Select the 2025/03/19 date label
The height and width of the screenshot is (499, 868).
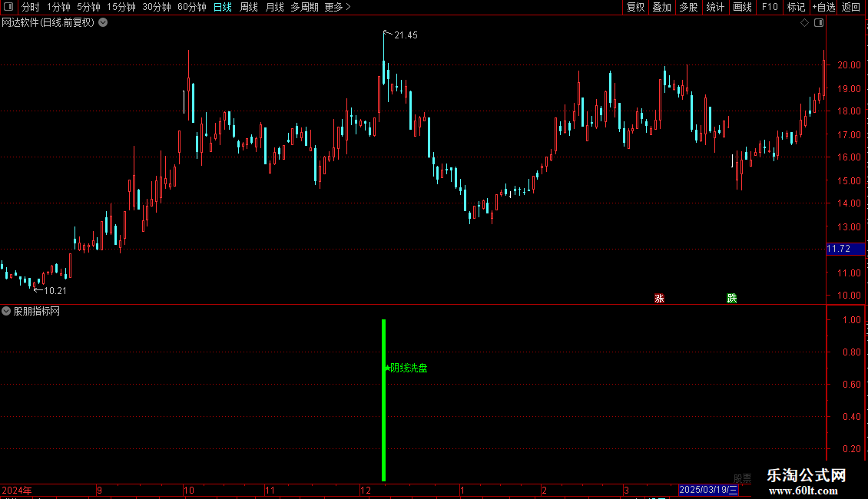[x=708, y=490]
